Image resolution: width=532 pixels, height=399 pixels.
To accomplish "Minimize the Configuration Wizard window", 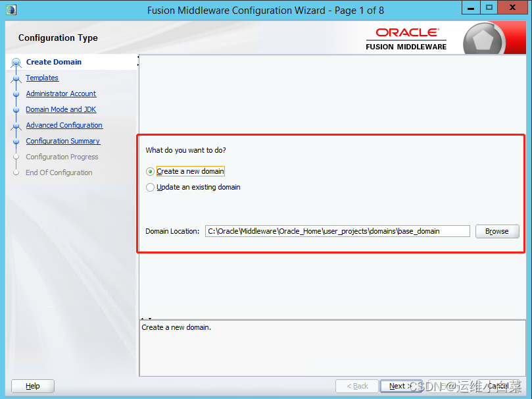I will 471,7.
